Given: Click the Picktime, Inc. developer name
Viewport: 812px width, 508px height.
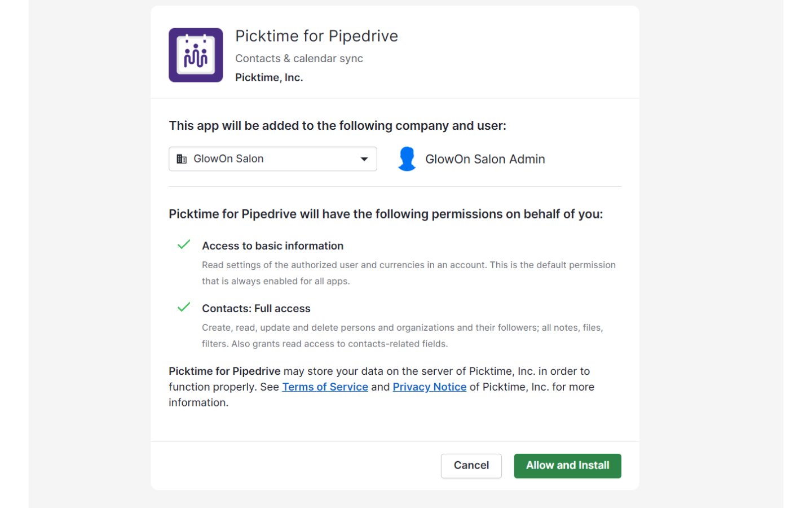Looking at the screenshot, I should pos(269,77).
